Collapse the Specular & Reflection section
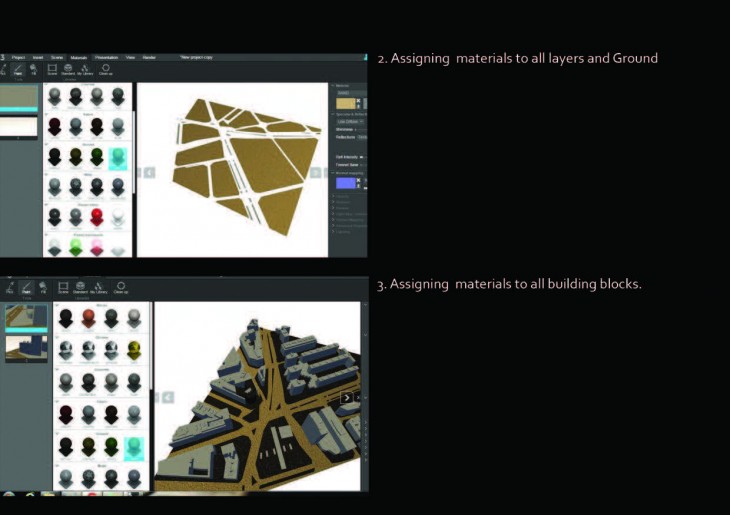 [x=334, y=114]
